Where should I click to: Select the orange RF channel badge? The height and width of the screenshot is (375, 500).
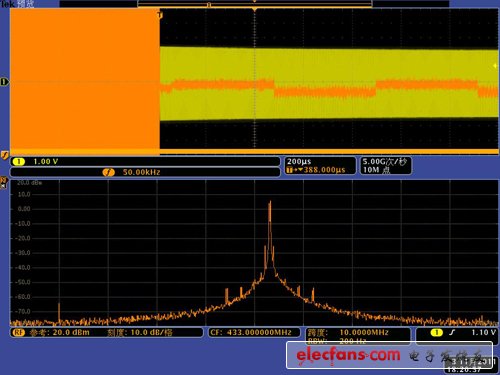click(19, 332)
